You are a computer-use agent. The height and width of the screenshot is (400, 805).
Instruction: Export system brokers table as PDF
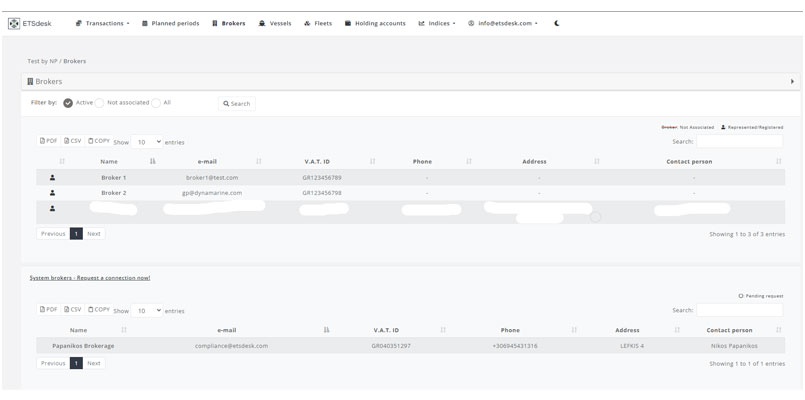coord(48,310)
